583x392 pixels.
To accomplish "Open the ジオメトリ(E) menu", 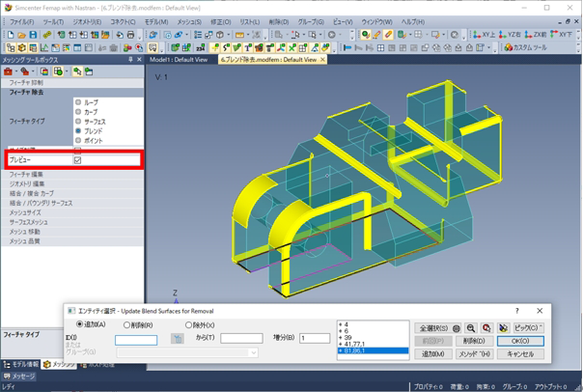I will 87,22.
